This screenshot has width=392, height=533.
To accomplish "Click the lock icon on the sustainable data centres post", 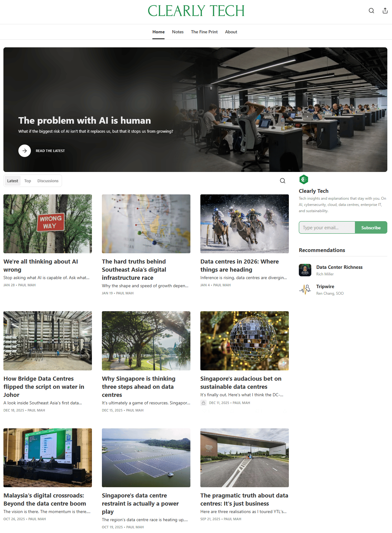I will click(203, 403).
